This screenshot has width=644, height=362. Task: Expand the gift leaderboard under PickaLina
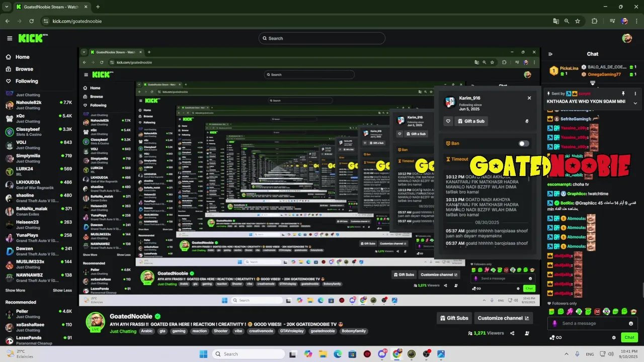click(593, 83)
